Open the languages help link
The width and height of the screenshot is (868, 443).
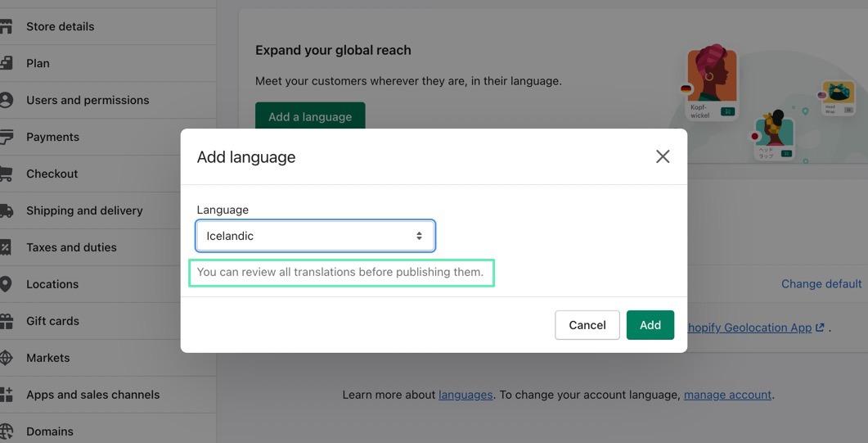pos(465,395)
